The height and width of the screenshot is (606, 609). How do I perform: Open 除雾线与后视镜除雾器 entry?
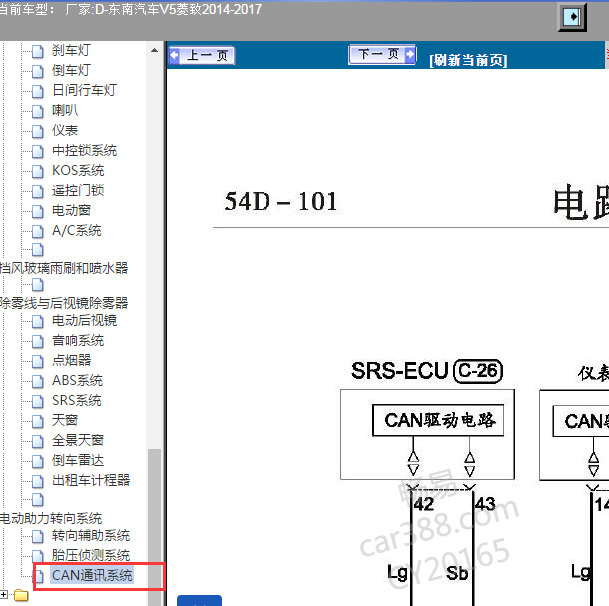(x=64, y=303)
